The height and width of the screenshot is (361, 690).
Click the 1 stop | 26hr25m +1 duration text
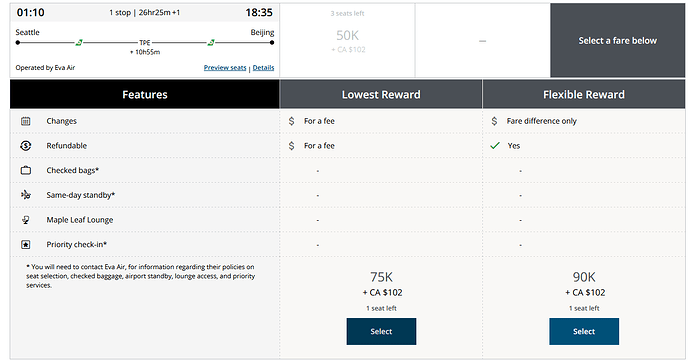(x=144, y=13)
